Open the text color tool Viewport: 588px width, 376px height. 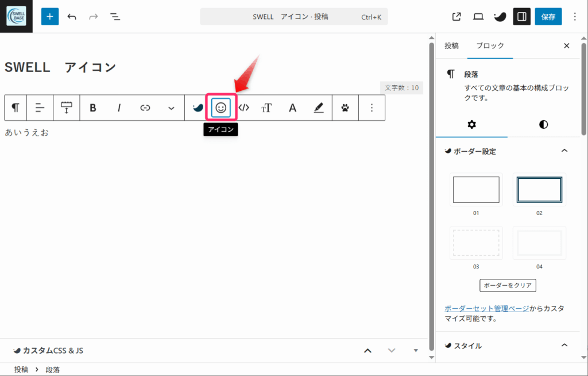(x=292, y=108)
